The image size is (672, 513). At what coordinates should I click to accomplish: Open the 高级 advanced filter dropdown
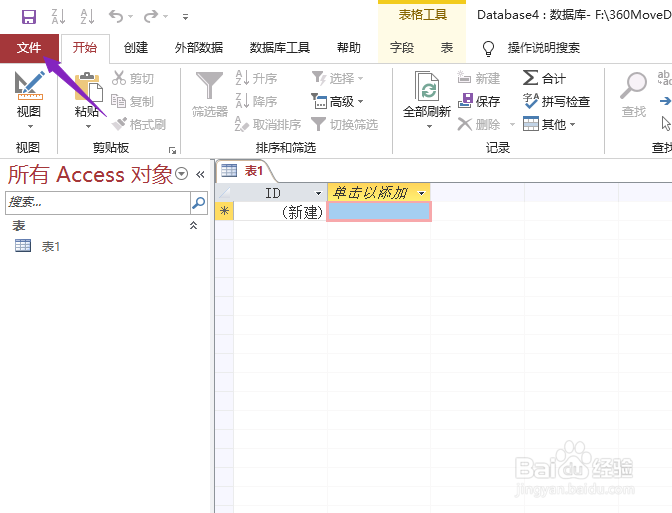point(337,102)
